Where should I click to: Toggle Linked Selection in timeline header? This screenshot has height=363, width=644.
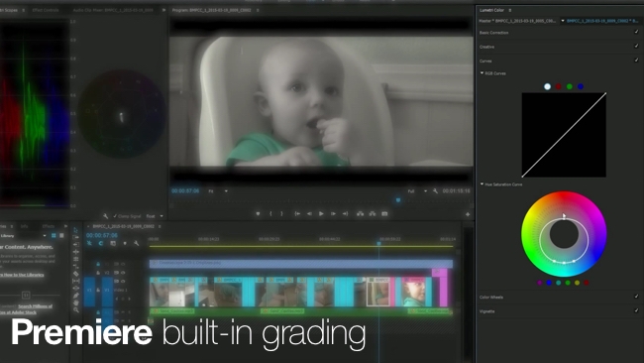coord(113,243)
